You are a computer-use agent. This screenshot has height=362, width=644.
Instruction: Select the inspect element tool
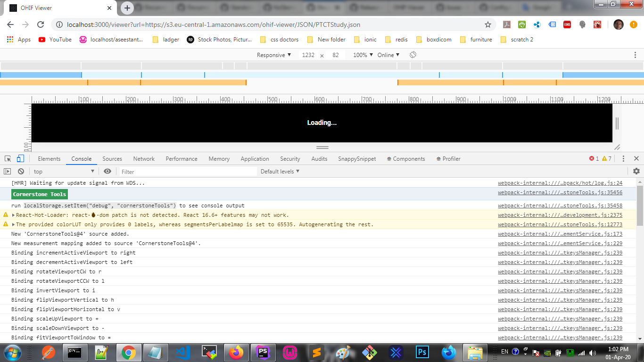click(8, 159)
